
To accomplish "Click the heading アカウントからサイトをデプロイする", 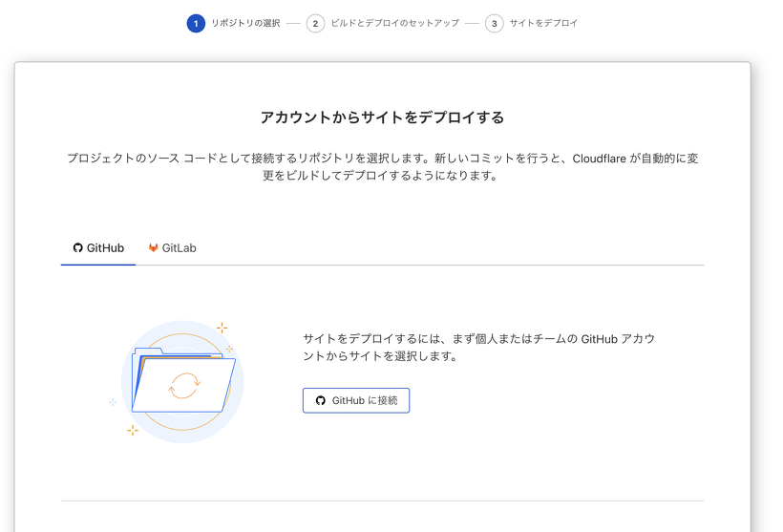I will point(382,117).
